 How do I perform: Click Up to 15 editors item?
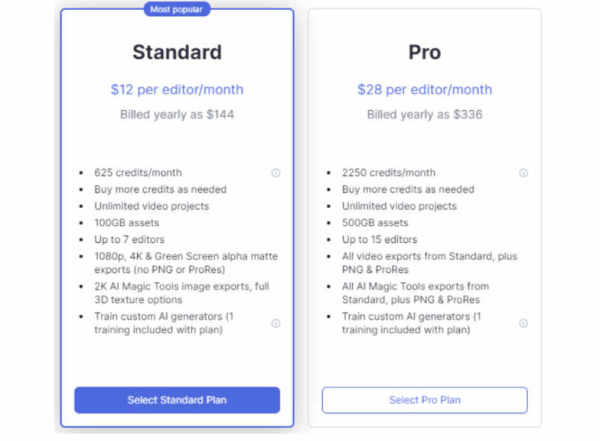pos(380,240)
